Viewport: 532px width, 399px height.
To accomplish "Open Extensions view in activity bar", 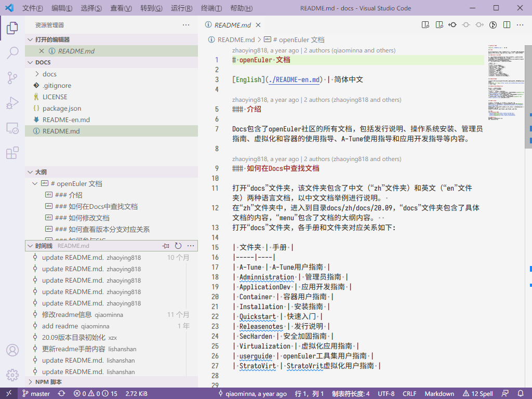I will click(12, 153).
